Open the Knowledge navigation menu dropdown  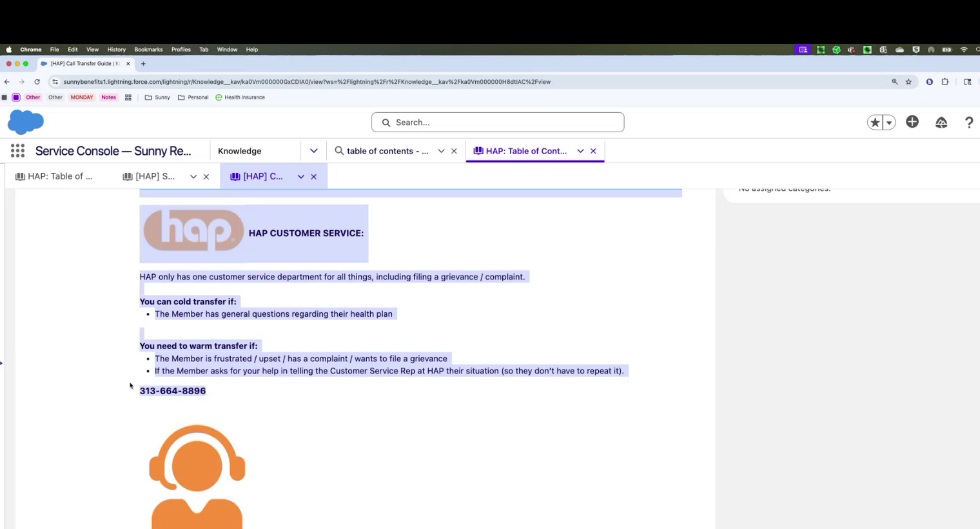click(313, 151)
